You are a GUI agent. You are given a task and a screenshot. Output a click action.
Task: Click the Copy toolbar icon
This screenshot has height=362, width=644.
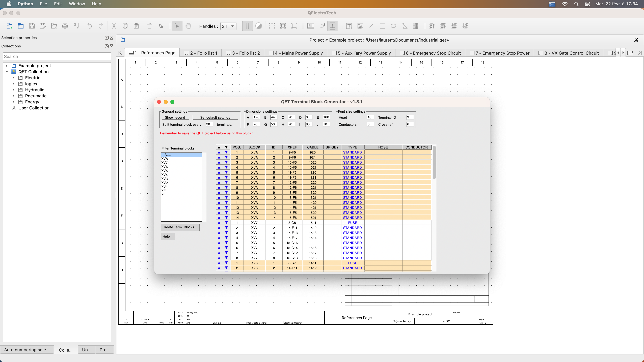(x=125, y=26)
